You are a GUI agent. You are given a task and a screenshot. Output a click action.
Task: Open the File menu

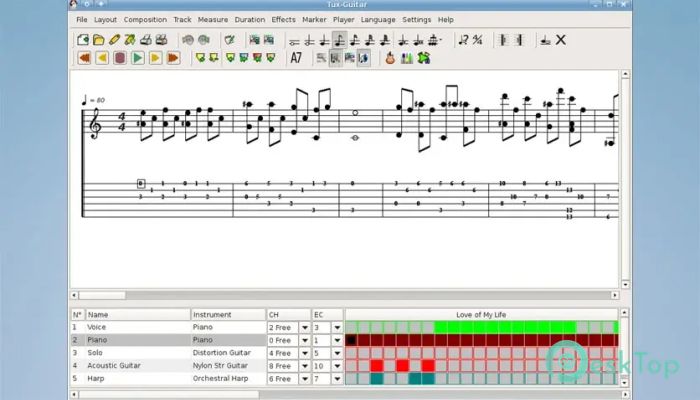(82, 20)
